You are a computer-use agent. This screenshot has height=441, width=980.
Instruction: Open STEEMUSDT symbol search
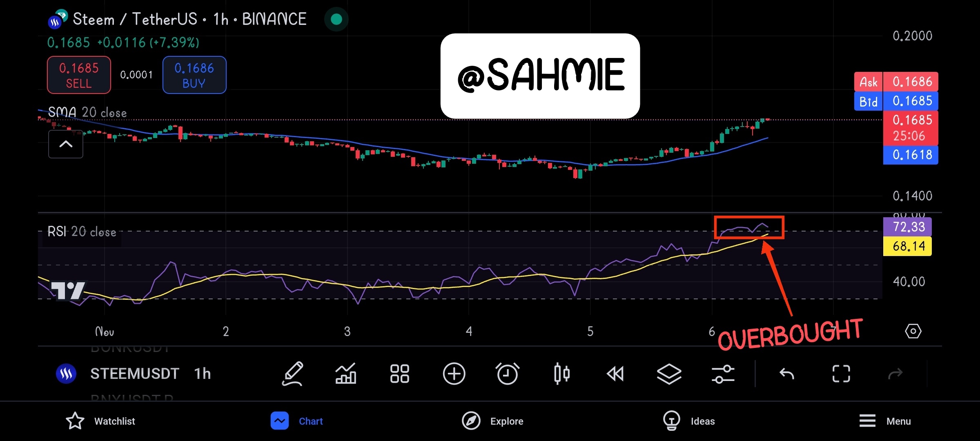[134, 374]
